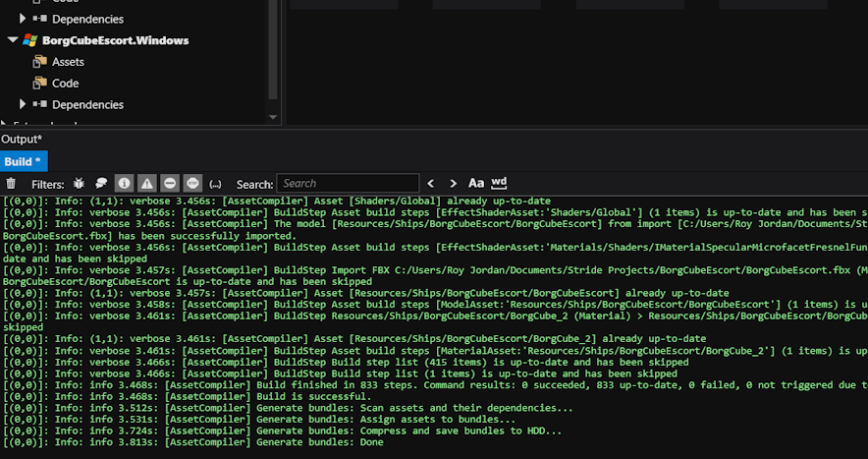Click the solution tree scrollbar down arrow

pyautogui.click(x=272, y=117)
